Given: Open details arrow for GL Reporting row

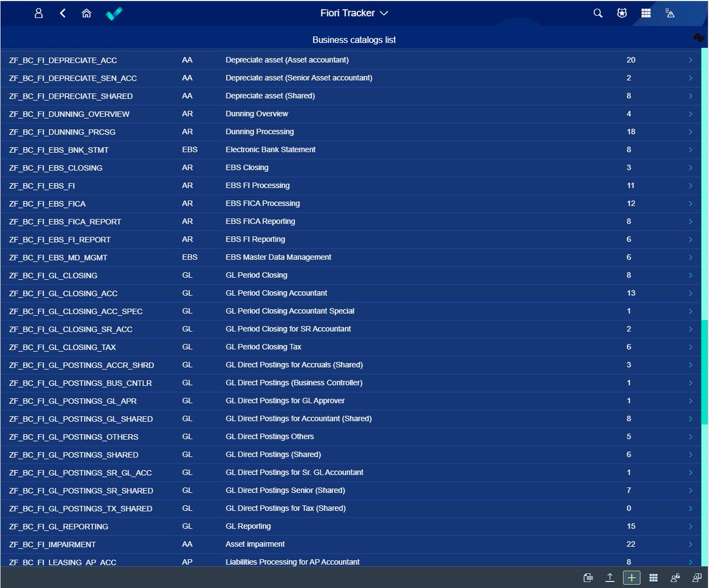Looking at the screenshot, I should coord(690,527).
